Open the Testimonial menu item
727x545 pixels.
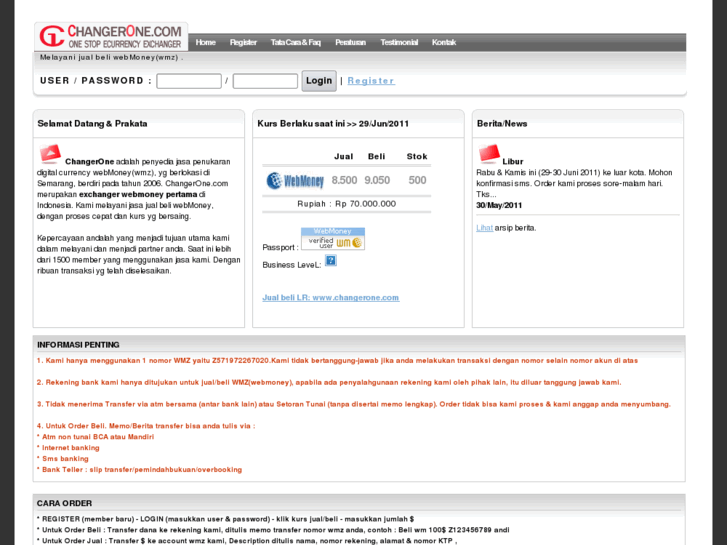399,42
